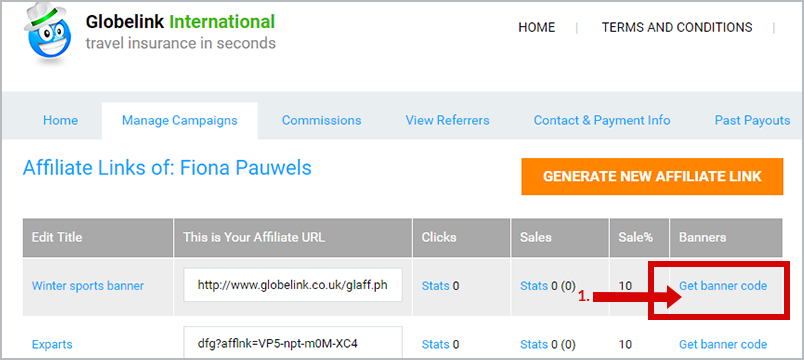Viewport: 804px width, 360px height.
Task: Edit the Exparts campaign title
Action: click(52, 344)
